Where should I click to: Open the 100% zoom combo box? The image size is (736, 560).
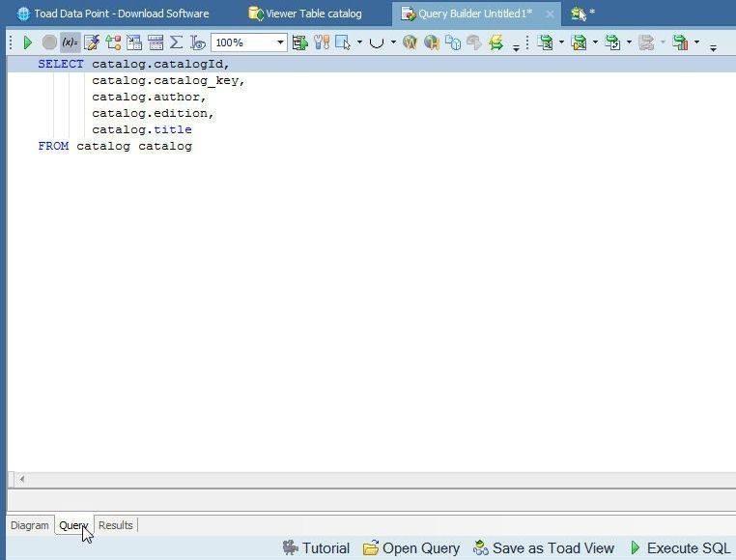(x=249, y=42)
